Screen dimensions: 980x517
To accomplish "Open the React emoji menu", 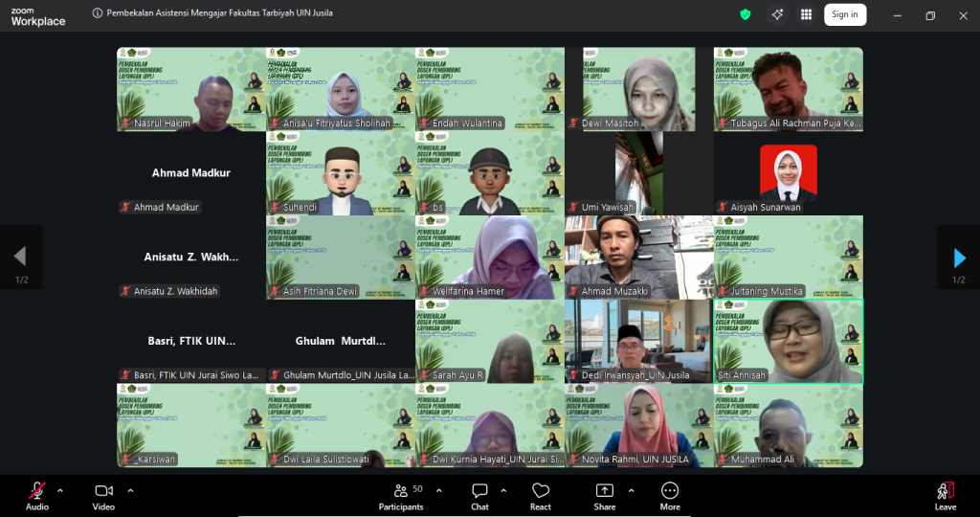I will pos(541,494).
